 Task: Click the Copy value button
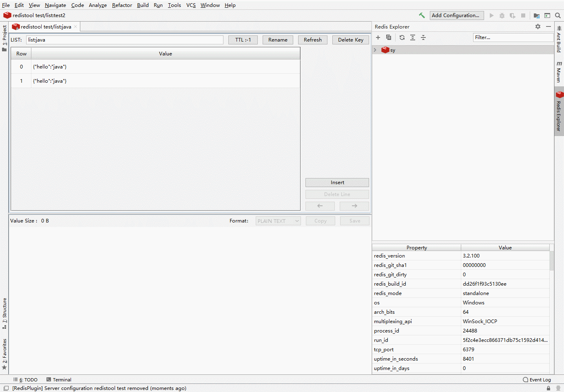321,221
